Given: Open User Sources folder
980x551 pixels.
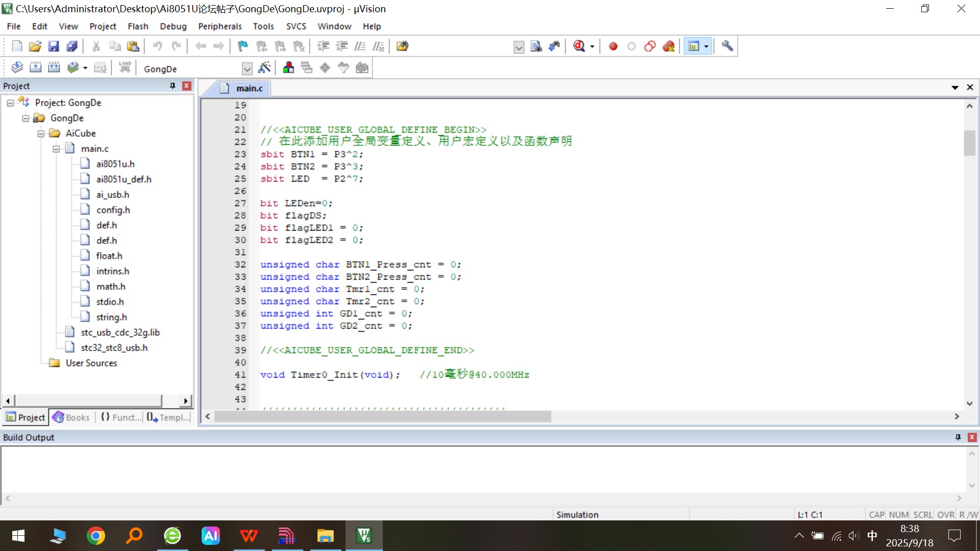Looking at the screenshot, I should click(91, 363).
